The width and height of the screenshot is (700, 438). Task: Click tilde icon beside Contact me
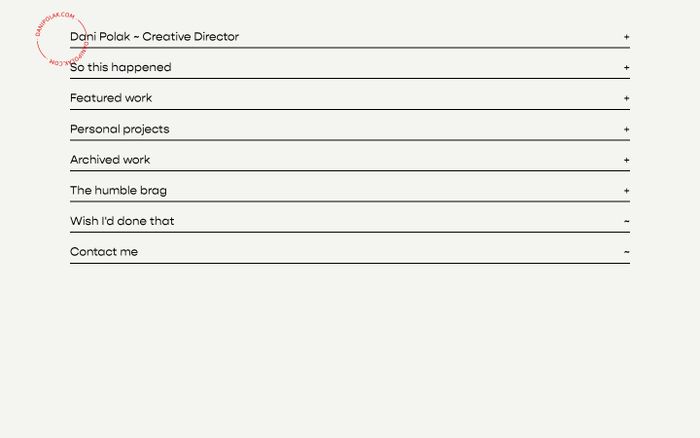click(x=627, y=252)
